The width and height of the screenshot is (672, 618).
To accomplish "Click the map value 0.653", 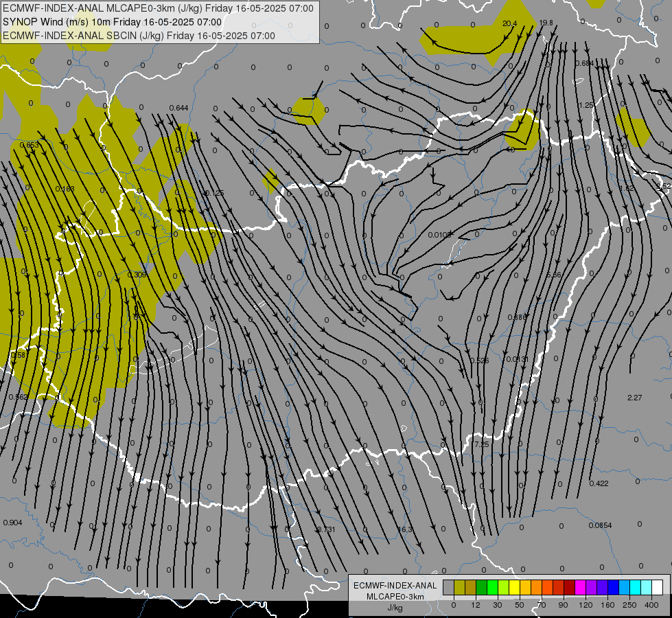I will coord(30,145).
